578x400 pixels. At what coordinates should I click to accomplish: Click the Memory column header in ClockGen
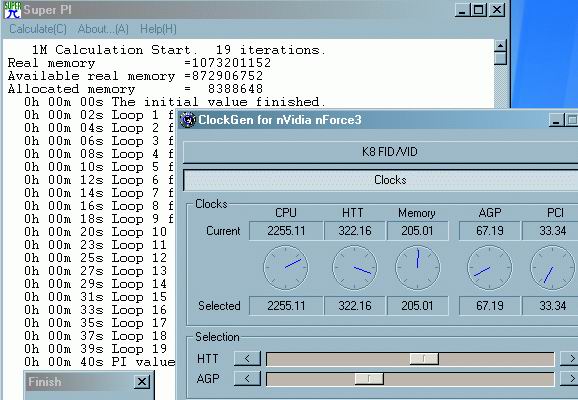(x=417, y=213)
